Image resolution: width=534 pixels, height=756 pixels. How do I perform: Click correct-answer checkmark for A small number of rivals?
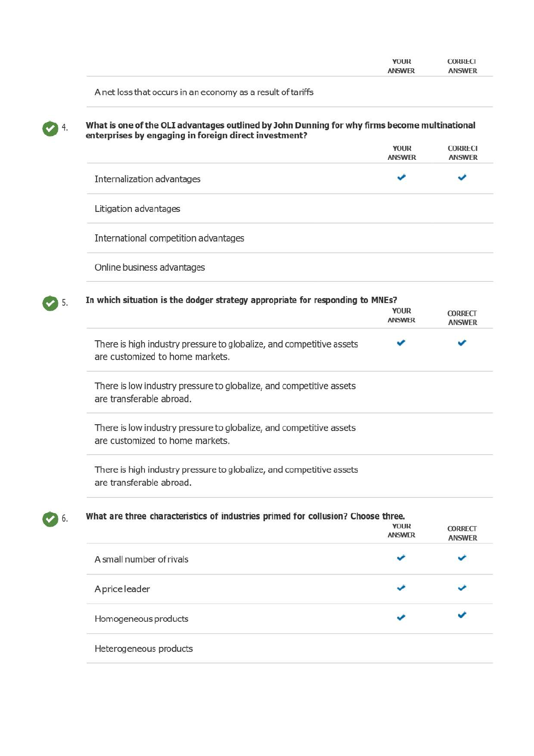462,558
